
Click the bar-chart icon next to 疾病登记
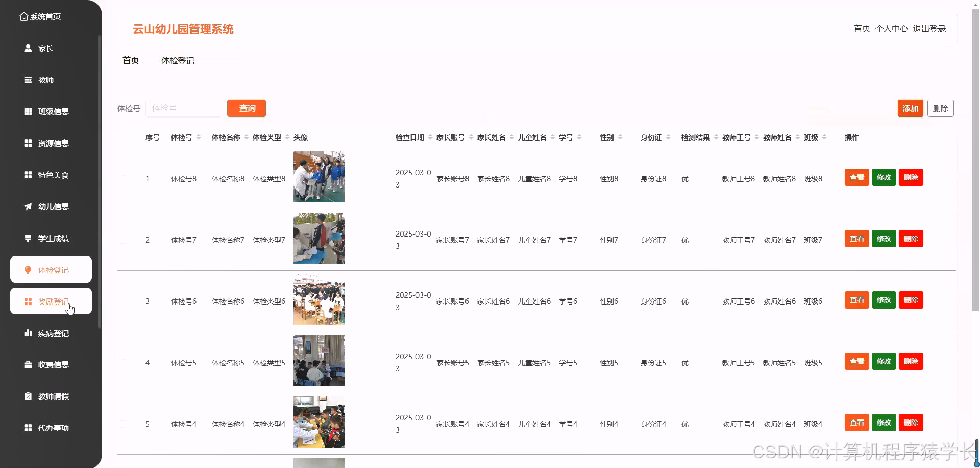click(28, 333)
